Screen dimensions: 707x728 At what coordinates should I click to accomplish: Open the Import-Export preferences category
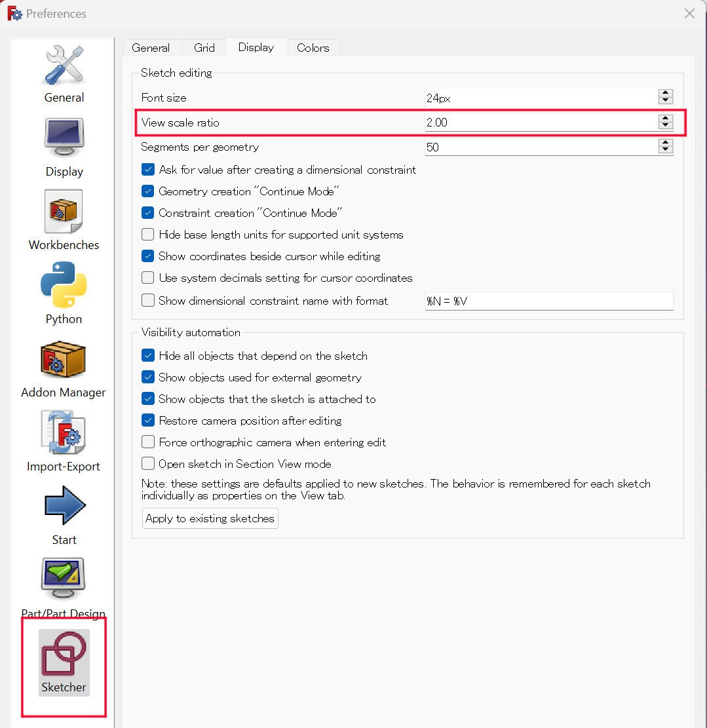click(63, 442)
